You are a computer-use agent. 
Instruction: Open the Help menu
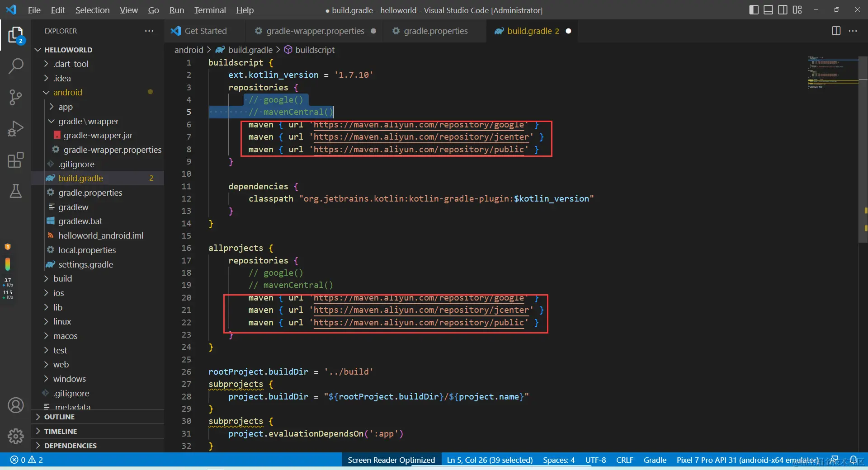(x=245, y=10)
